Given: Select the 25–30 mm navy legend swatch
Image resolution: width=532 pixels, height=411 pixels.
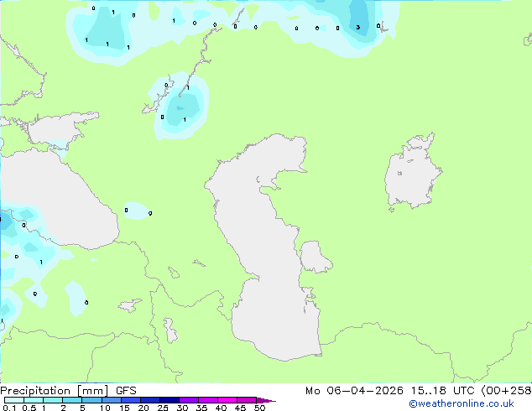Looking at the screenshot, I should pos(169,400).
